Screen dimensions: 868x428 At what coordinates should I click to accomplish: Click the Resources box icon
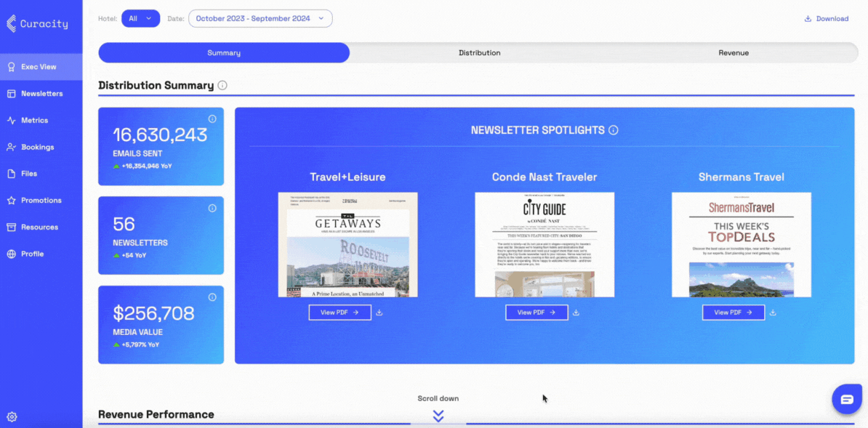pyautogui.click(x=11, y=227)
